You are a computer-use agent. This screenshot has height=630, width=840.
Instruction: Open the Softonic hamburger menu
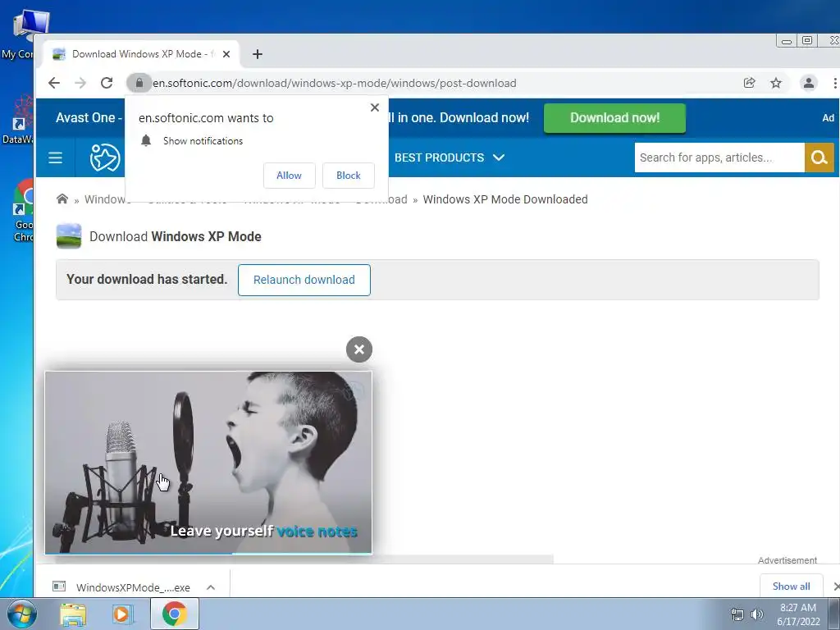pos(55,157)
